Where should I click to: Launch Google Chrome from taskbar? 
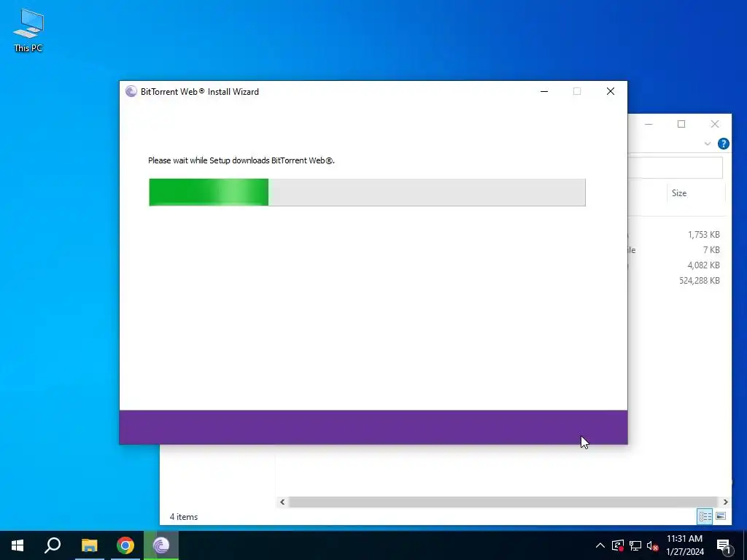click(125, 545)
